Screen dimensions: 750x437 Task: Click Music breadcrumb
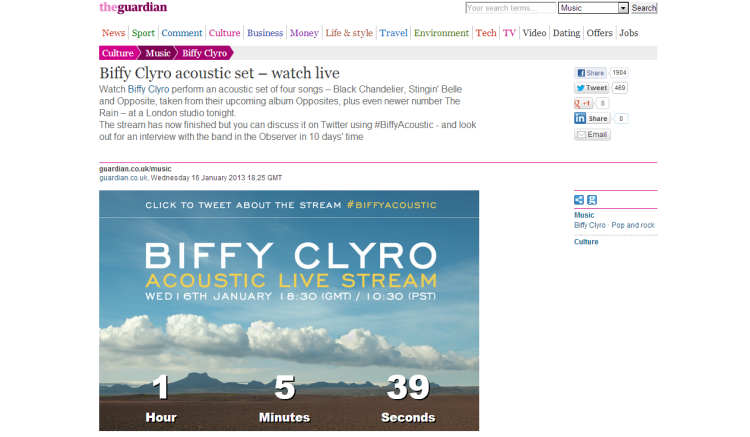(x=158, y=53)
